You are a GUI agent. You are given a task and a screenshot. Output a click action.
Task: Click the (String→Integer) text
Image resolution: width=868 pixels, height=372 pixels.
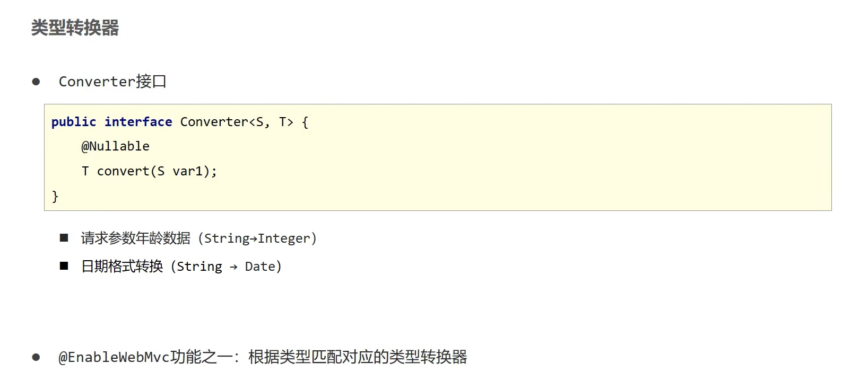pos(258,238)
